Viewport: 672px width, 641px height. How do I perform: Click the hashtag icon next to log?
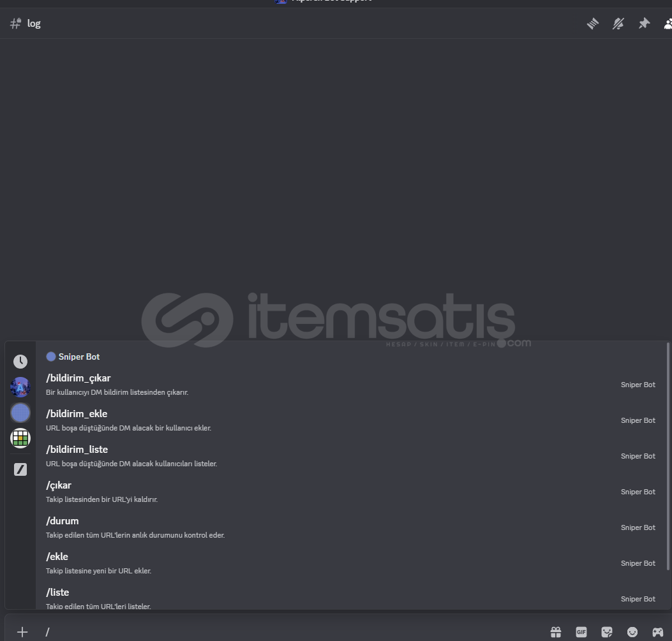15,24
